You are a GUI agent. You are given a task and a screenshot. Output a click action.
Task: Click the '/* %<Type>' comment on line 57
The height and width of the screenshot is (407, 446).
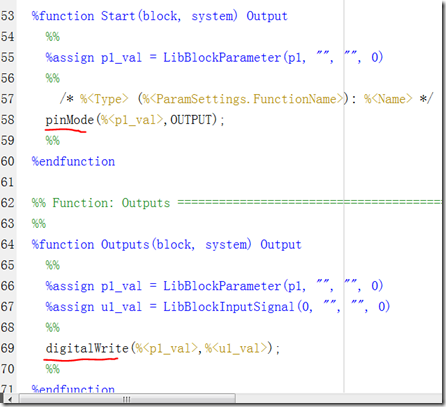246,99
